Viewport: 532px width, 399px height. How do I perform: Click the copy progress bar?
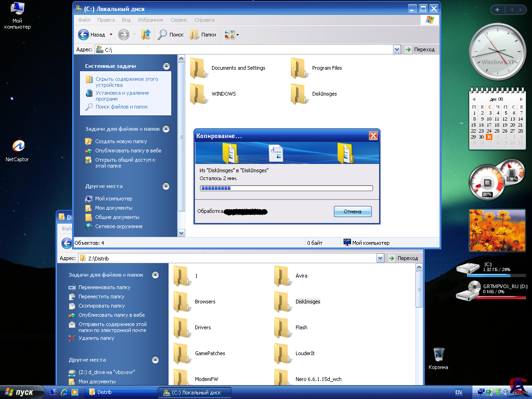[286, 188]
